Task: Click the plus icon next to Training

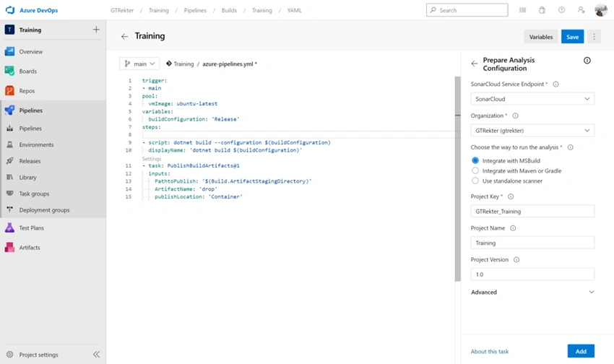Action: point(96,30)
